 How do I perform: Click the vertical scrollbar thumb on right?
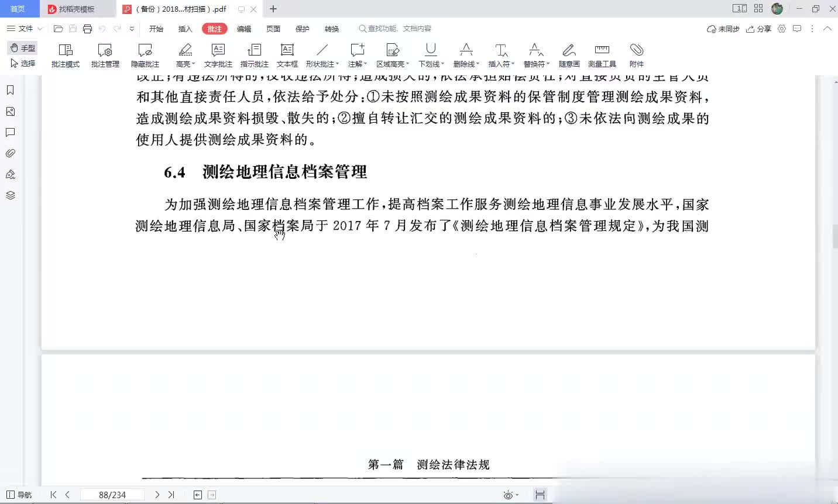[834, 236]
